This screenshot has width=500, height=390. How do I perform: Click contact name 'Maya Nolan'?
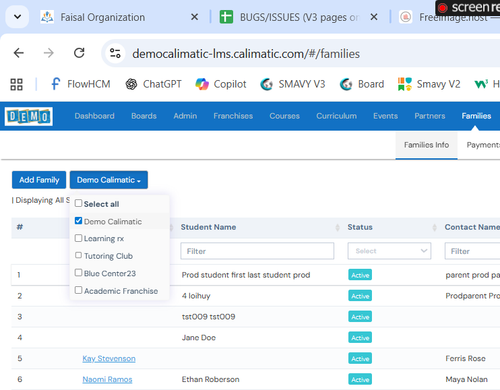[466, 379]
